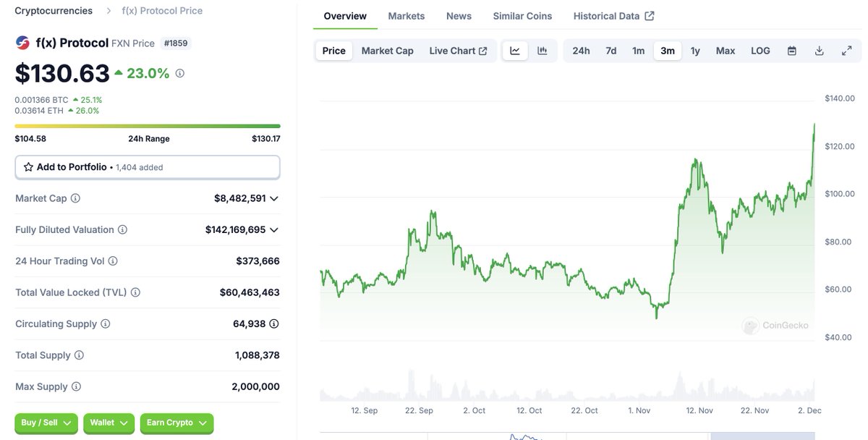
Task: Click the 2,000,000 max supply value
Action: [x=255, y=387]
